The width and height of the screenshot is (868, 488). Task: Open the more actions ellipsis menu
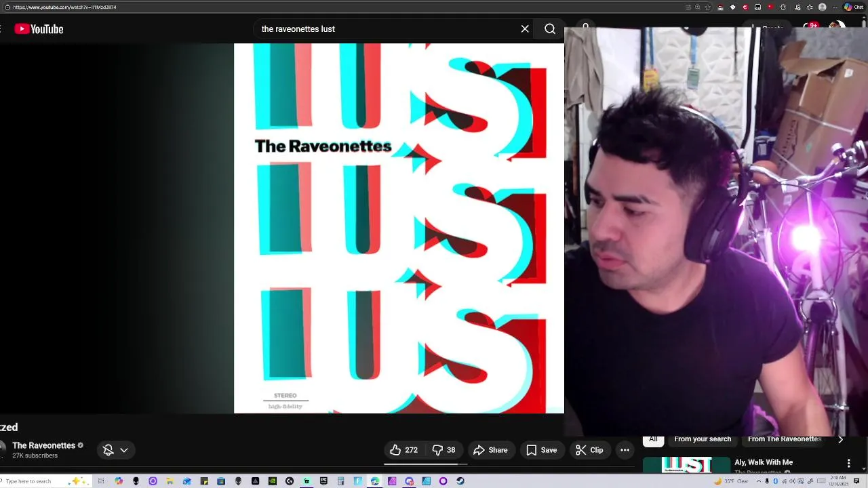tap(625, 450)
